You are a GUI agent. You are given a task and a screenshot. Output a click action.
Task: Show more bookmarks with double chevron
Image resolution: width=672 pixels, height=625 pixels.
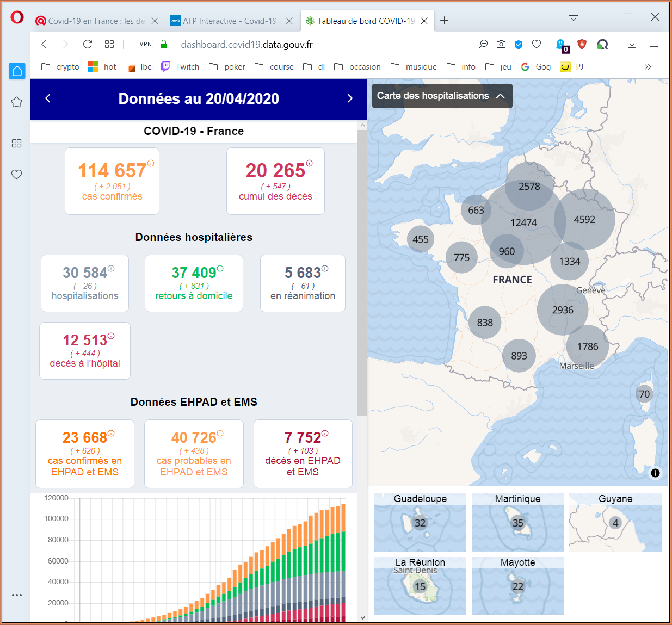point(648,67)
